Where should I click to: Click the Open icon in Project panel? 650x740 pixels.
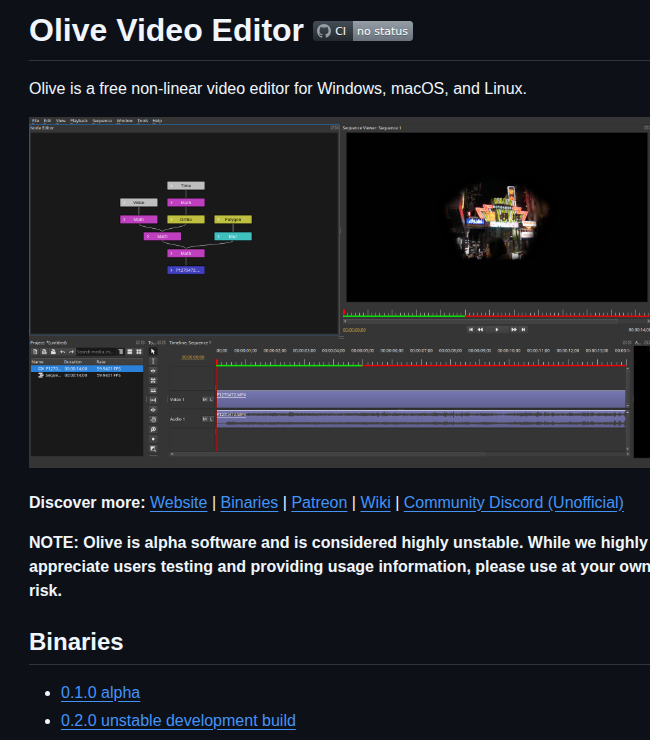tap(44, 352)
